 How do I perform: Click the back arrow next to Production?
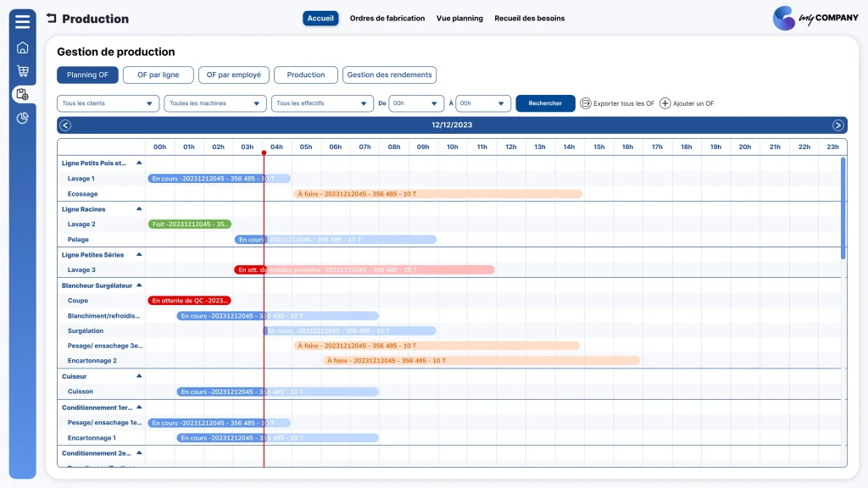(x=52, y=19)
